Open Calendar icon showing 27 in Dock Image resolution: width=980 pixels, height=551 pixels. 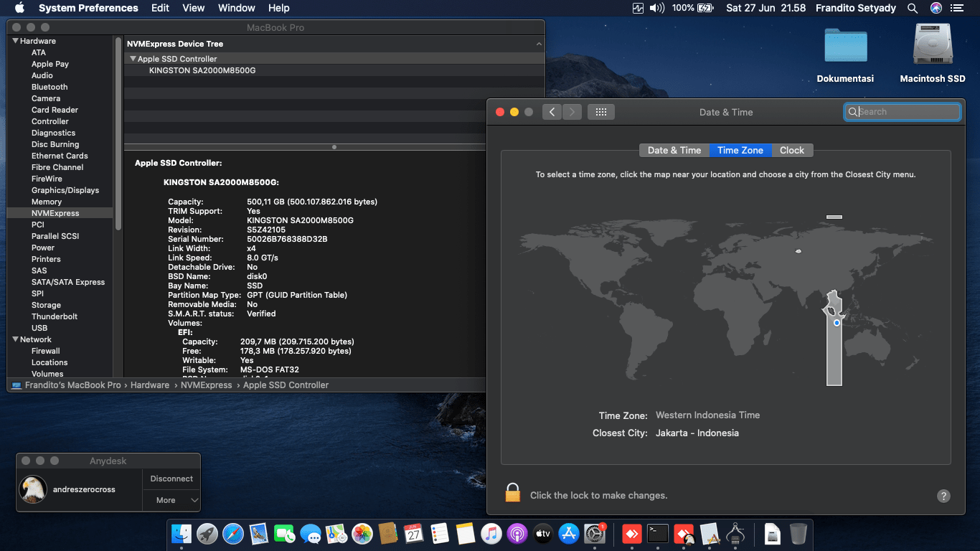coord(414,534)
